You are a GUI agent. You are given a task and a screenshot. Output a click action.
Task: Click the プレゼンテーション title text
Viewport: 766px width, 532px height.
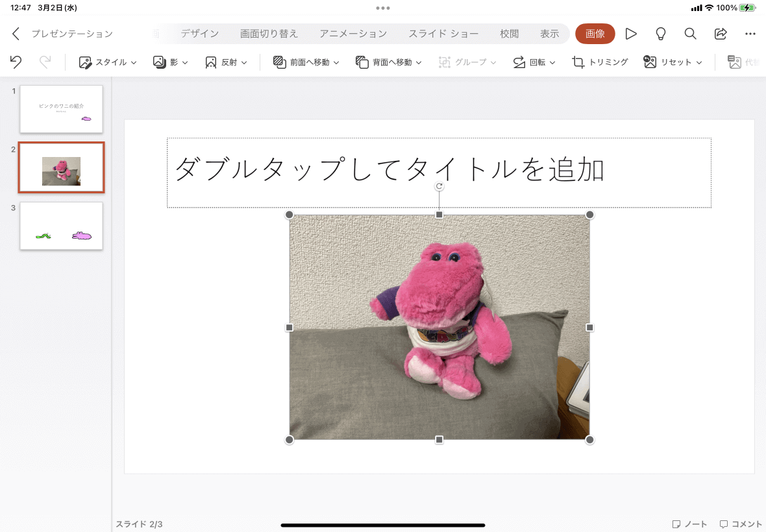(x=72, y=34)
